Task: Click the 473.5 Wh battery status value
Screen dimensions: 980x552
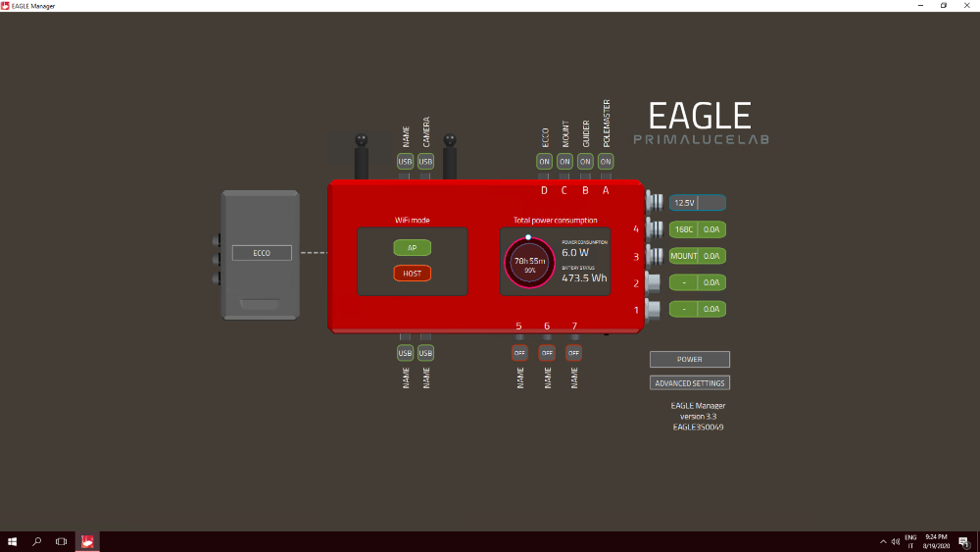Action: (584, 278)
